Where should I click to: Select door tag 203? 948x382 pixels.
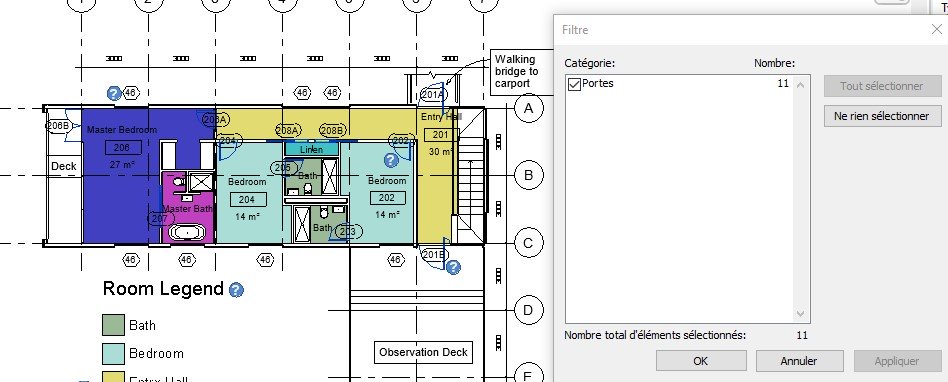348,231
